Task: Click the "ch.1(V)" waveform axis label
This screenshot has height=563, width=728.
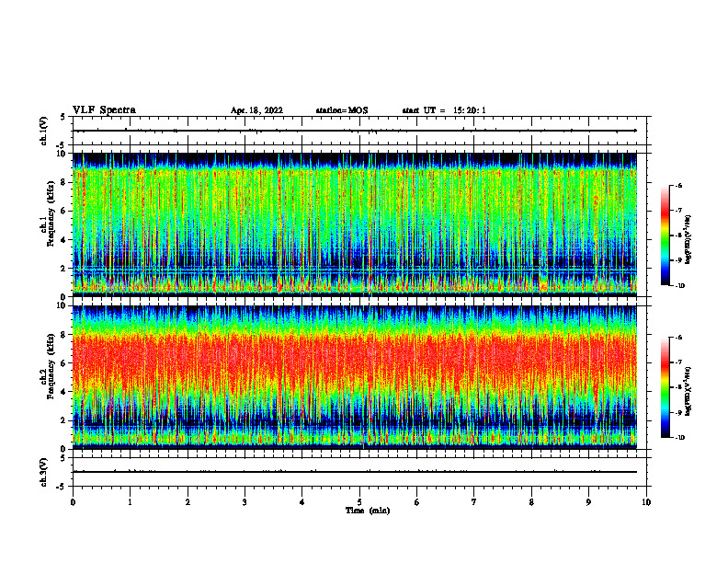Action: coord(44,131)
